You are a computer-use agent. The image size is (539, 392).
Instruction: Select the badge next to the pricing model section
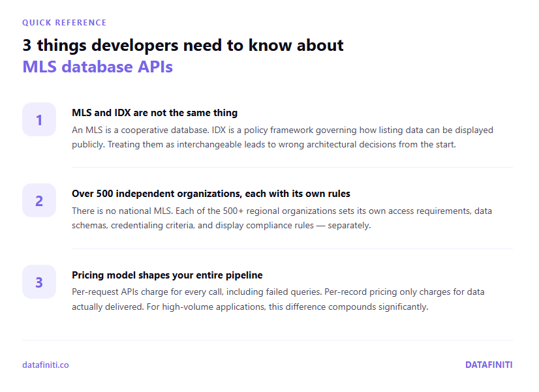(x=39, y=282)
